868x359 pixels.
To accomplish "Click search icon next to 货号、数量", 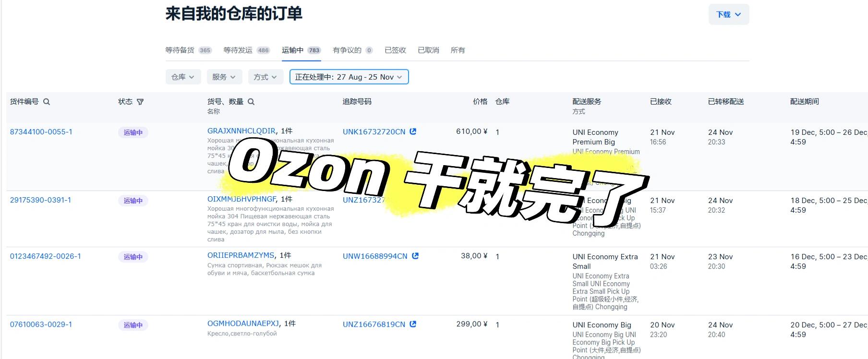I will tap(251, 102).
